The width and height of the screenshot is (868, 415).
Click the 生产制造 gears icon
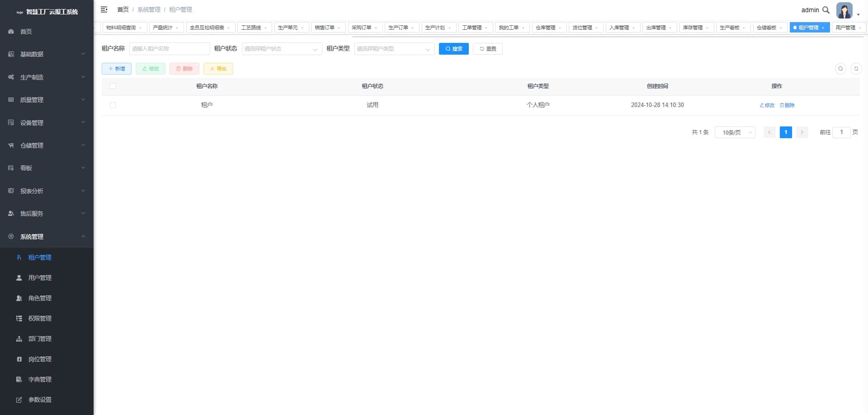pyautogui.click(x=11, y=77)
